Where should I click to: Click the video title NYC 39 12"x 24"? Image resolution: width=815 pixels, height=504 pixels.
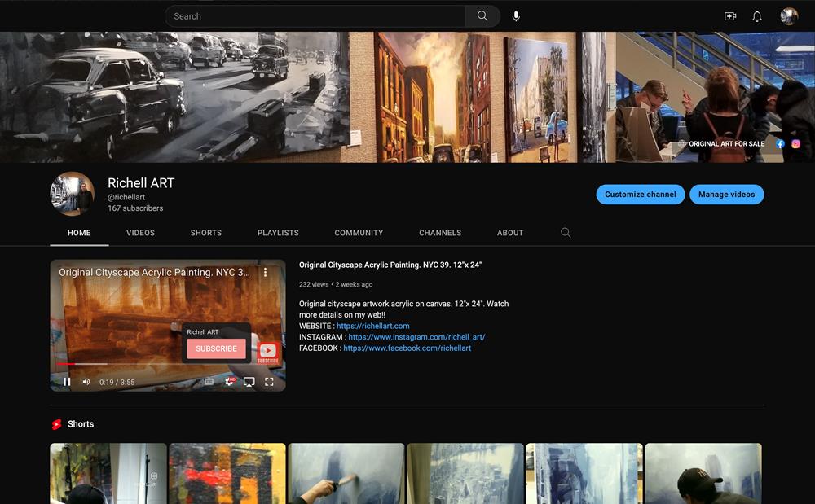click(x=390, y=265)
